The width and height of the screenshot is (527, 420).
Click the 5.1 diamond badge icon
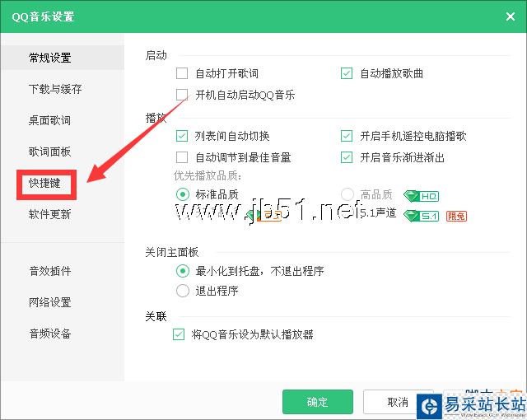tap(421, 216)
